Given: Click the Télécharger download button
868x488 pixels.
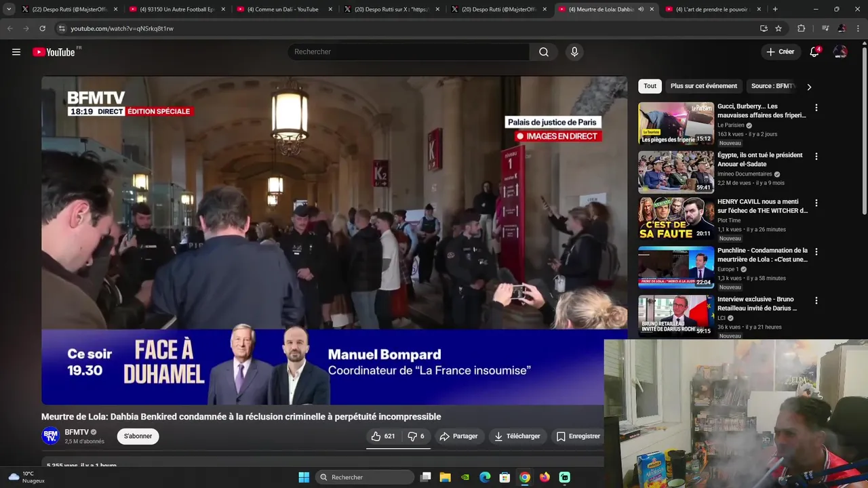Looking at the screenshot, I should tap(517, 436).
